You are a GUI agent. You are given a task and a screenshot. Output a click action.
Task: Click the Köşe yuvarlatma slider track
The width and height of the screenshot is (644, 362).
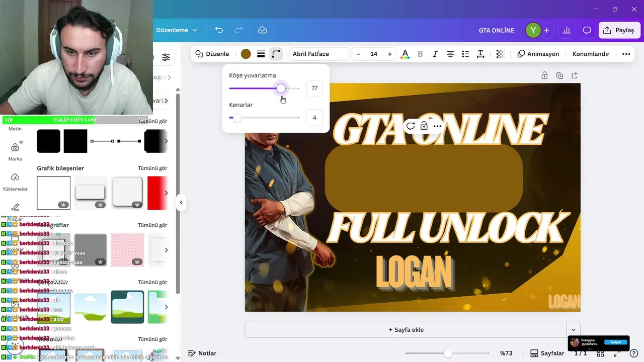pyautogui.click(x=264, y=88)
